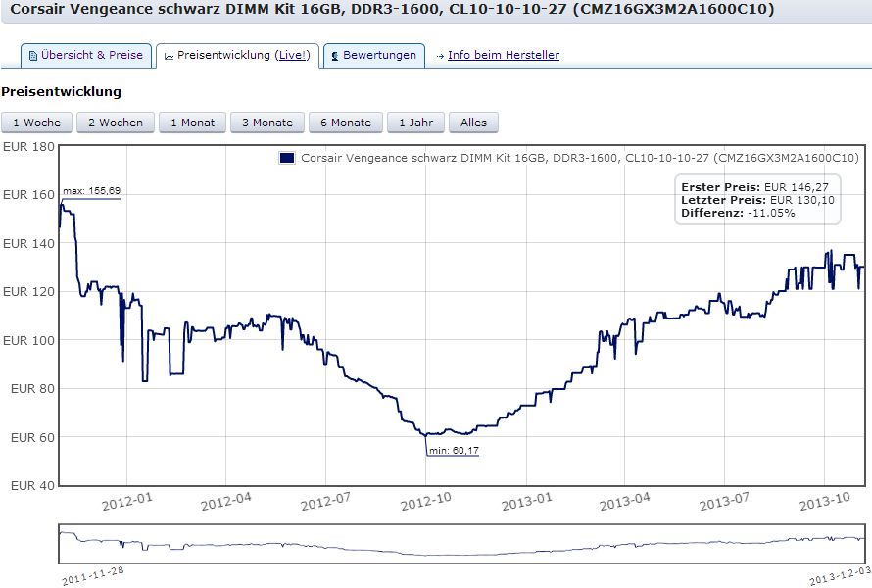Image resolution: width=872 pixels, height=588 pixels.
Task: Show price history for 2 Wochen
Action: (x=116, y=122)
